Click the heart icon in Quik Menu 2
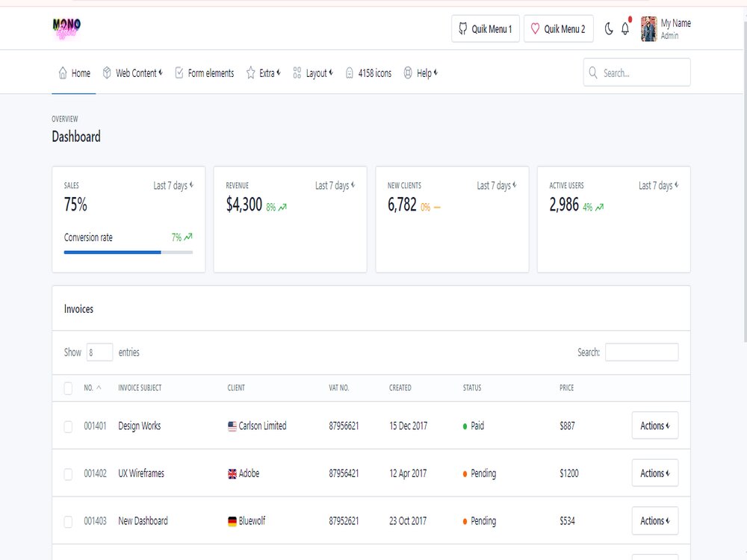 click(x=535, y=29)
